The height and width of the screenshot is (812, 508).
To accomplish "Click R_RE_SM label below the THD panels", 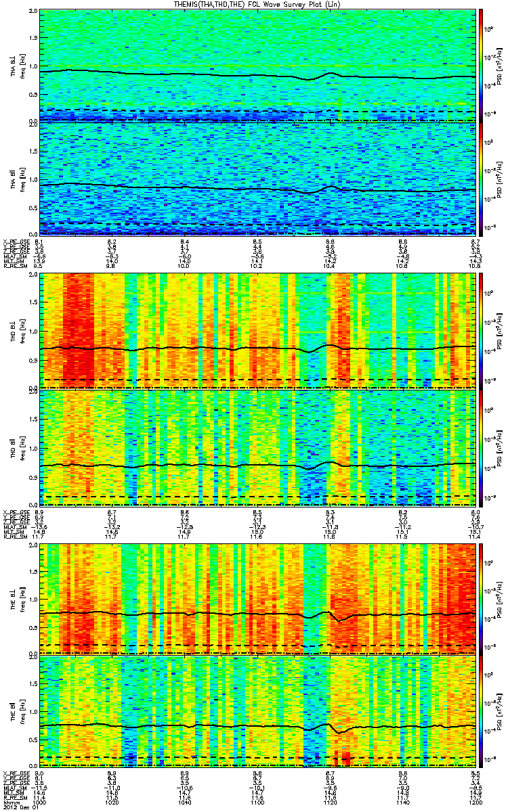I will click(x=16, y=536).
